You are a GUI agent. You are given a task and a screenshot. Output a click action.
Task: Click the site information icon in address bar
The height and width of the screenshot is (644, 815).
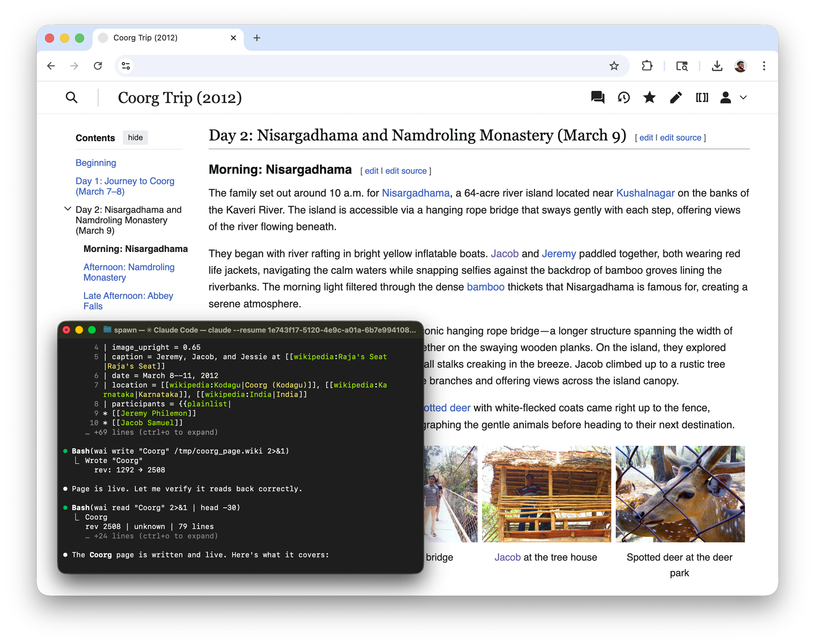(126, 66)
